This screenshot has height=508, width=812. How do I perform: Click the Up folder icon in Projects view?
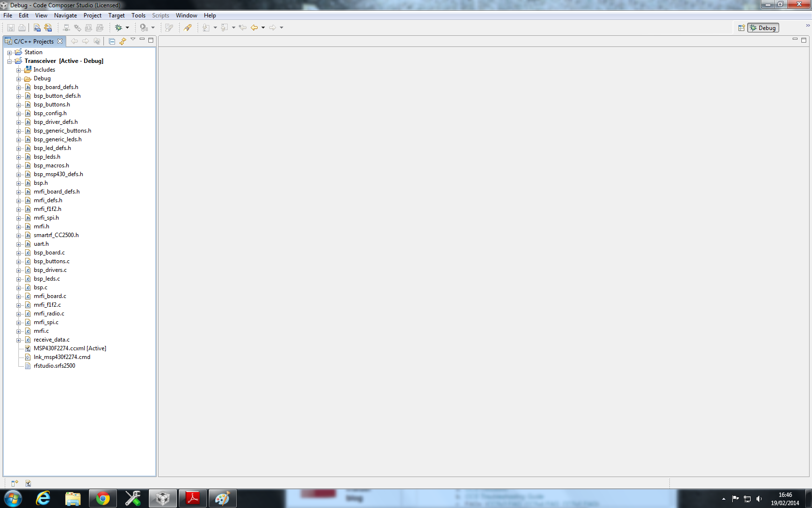(97, 41)
